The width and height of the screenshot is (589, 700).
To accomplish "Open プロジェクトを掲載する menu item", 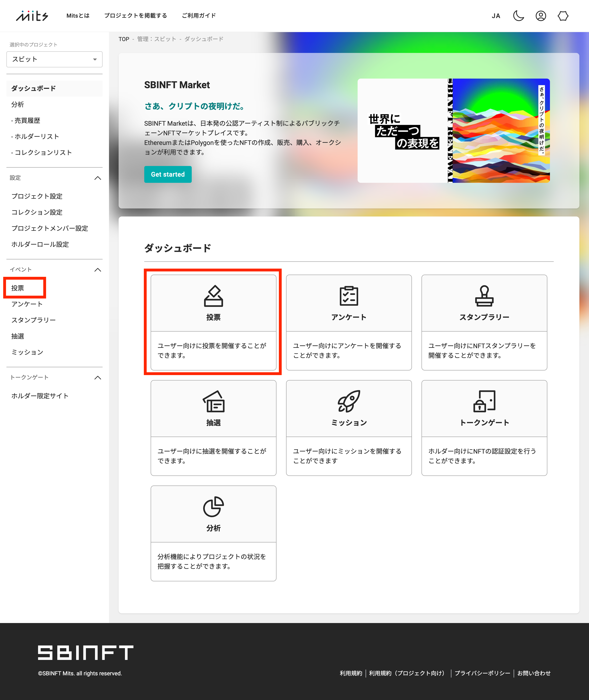I will click(136, 16).
